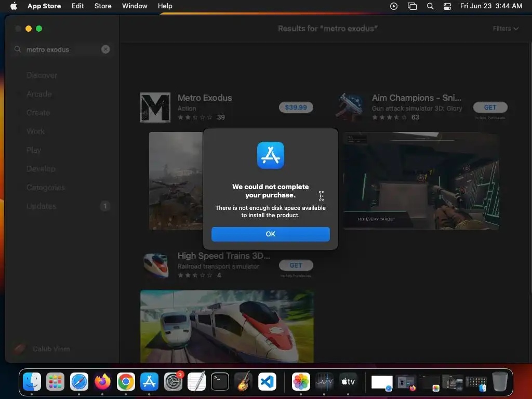Open the App Store menu
The width and height of the screenshot is (532, 399).
(x=44, y=6)
